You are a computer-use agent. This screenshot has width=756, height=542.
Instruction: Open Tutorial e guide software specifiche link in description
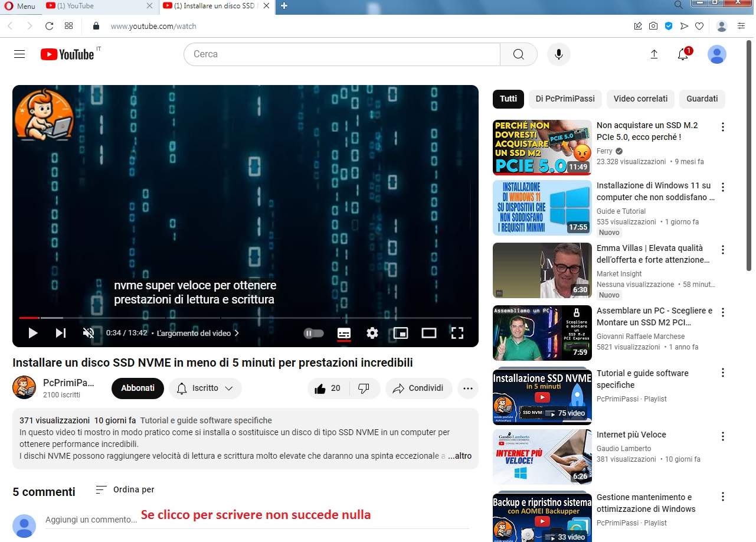(206, 421)
